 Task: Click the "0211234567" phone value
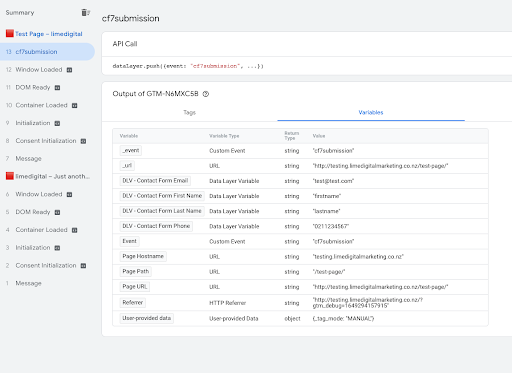coord(331,226)
